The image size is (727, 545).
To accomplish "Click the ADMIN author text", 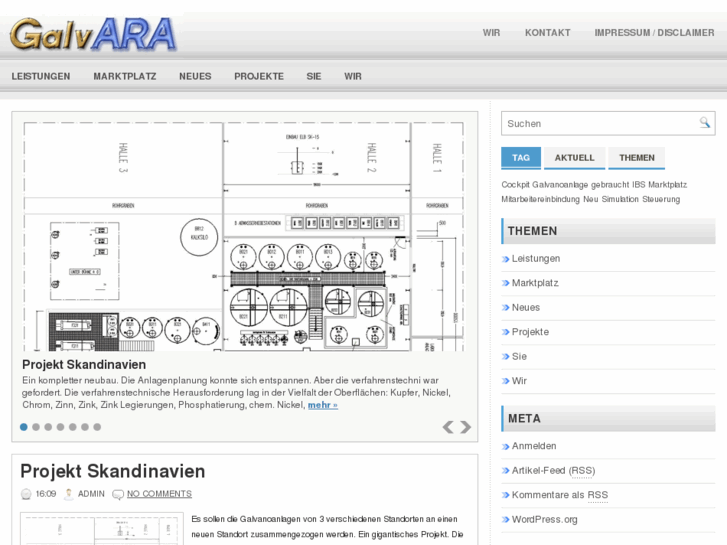I will (x=91, y=494).
